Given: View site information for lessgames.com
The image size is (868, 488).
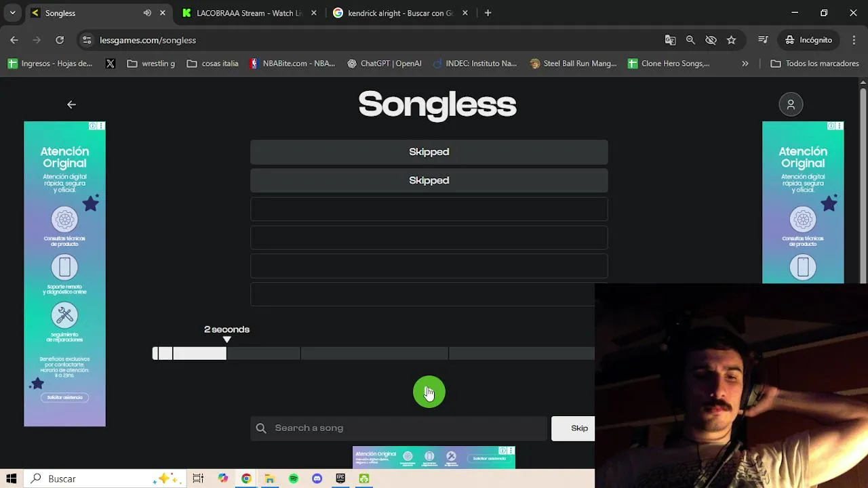Looking at the screenshot, I should click(x=87, y=40).
